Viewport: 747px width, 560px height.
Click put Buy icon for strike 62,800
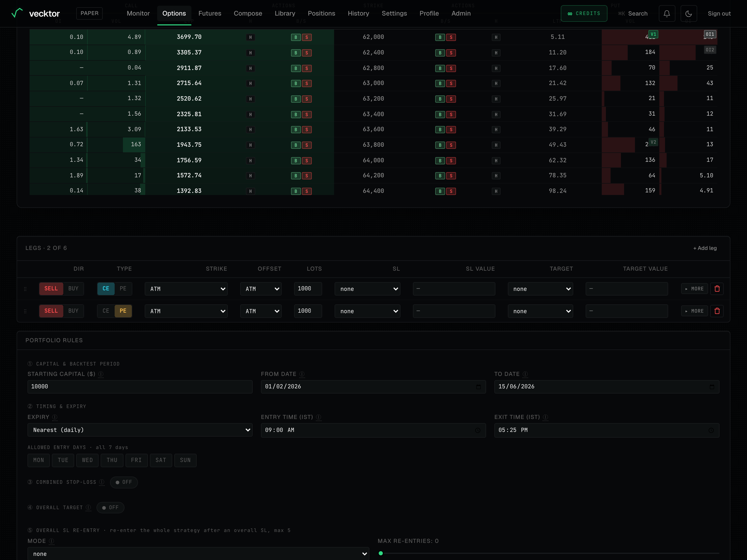tap(440, 68)
